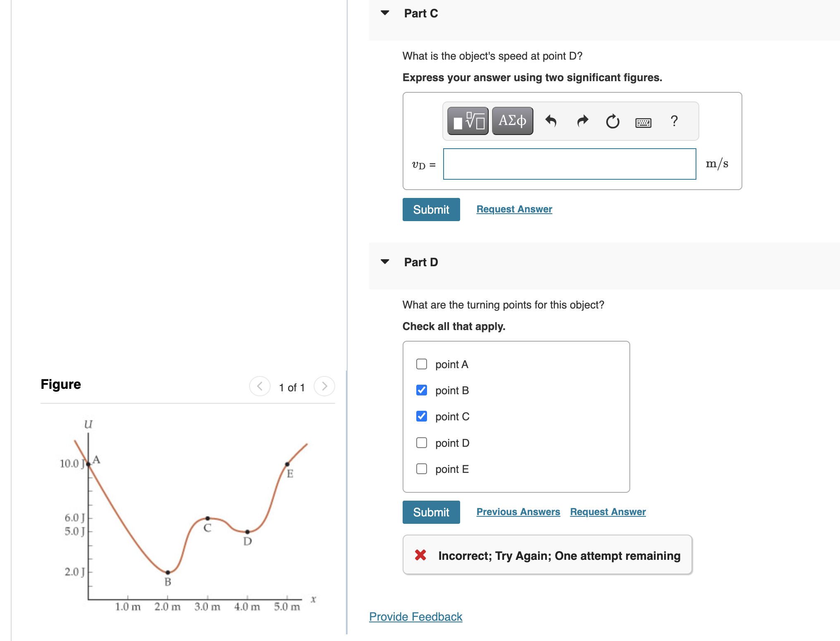Collapse the Part D section
Viewport: 840px width, 641px height.
(384, 261)
